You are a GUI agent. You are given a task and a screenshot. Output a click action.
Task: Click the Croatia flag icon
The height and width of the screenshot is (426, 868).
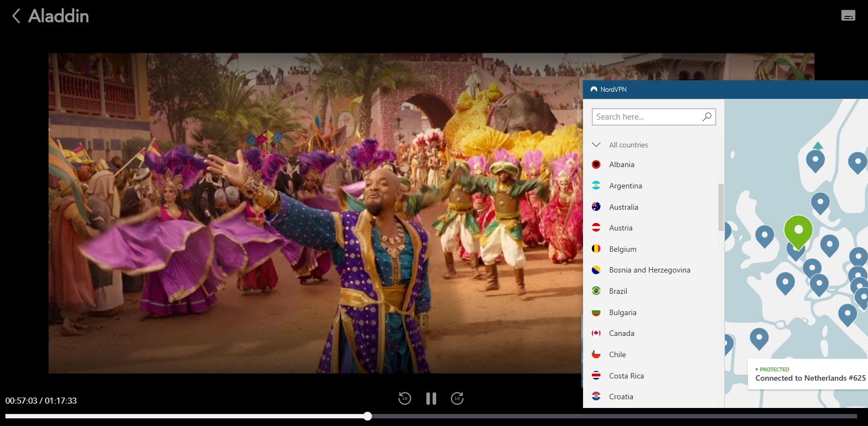[597, 397]
